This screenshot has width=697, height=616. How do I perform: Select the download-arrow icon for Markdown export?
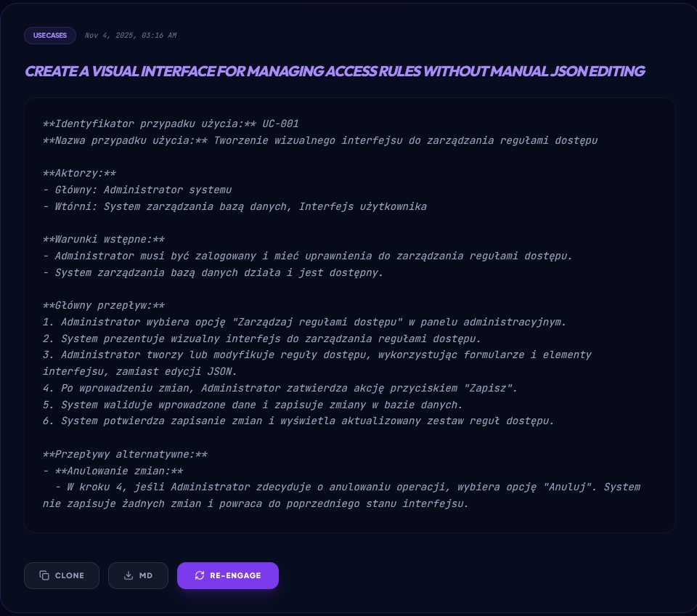pyautogui.click(x=129, y=575)
